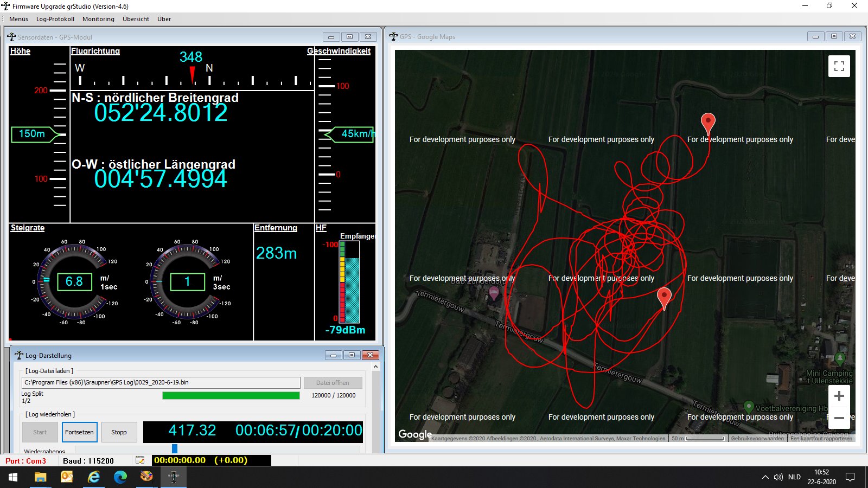
Task: Maximize the GPS Google Maps window
Action: click(834, 36)
